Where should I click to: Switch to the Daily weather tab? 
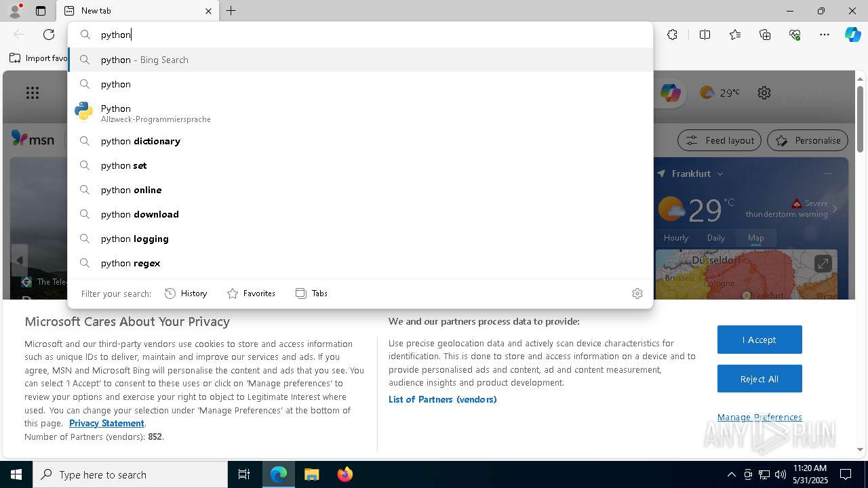click(716, 238)
